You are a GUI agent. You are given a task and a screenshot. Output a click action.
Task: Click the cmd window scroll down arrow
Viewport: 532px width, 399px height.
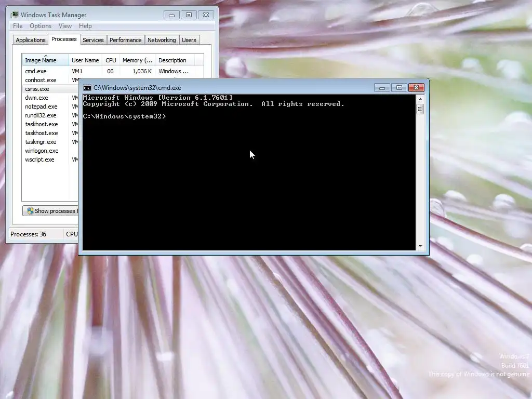point(420,246)
